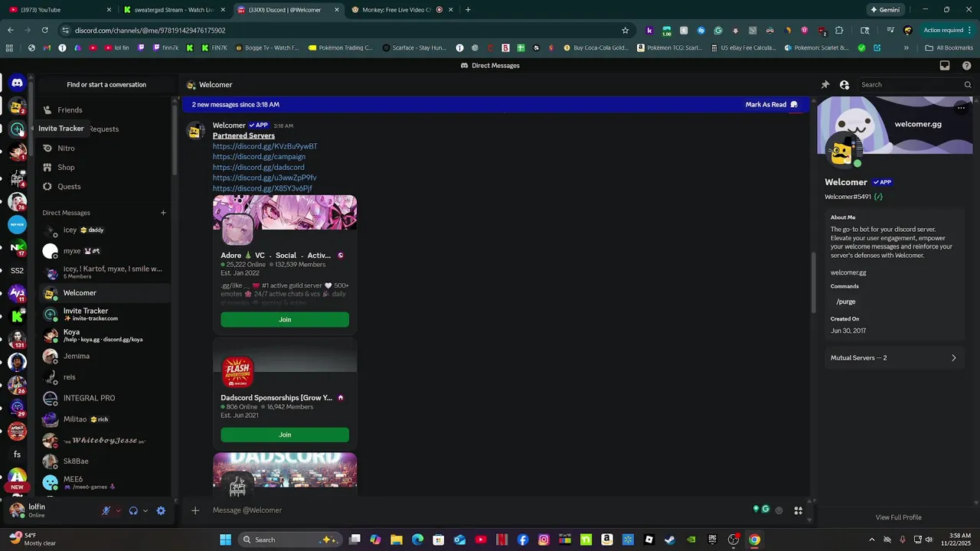980x551 pixels.
Task: Show hidden system tray icons
Action: point(871,540)
